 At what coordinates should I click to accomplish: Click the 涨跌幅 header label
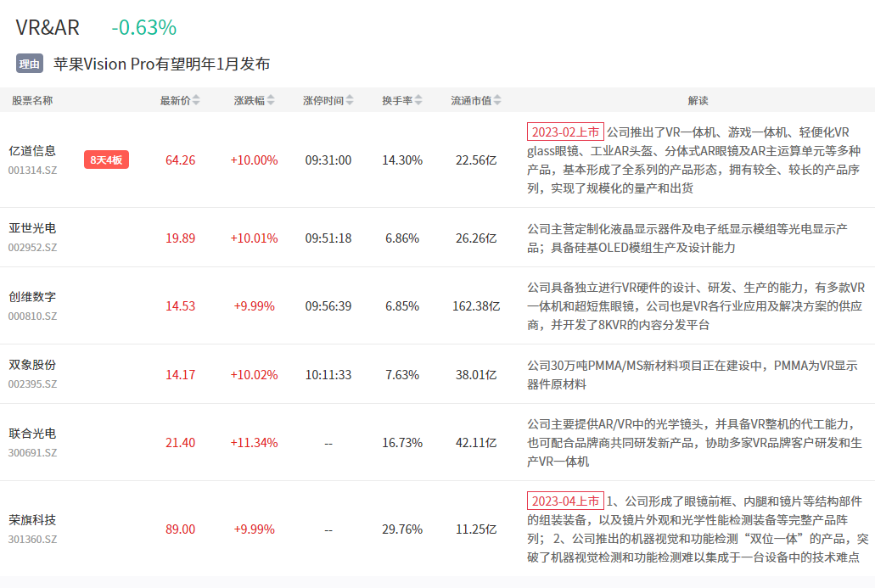click(x=250, y=100)
